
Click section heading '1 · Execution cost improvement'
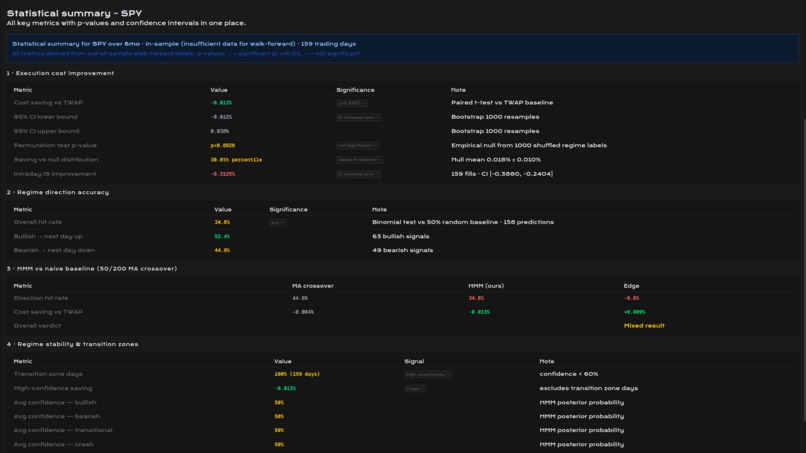click(60, 73)
